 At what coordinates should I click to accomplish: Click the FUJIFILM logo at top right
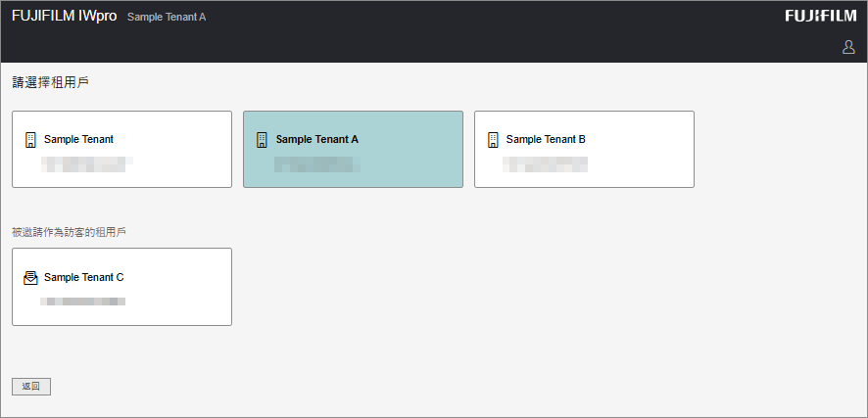(x=820, y=16)
